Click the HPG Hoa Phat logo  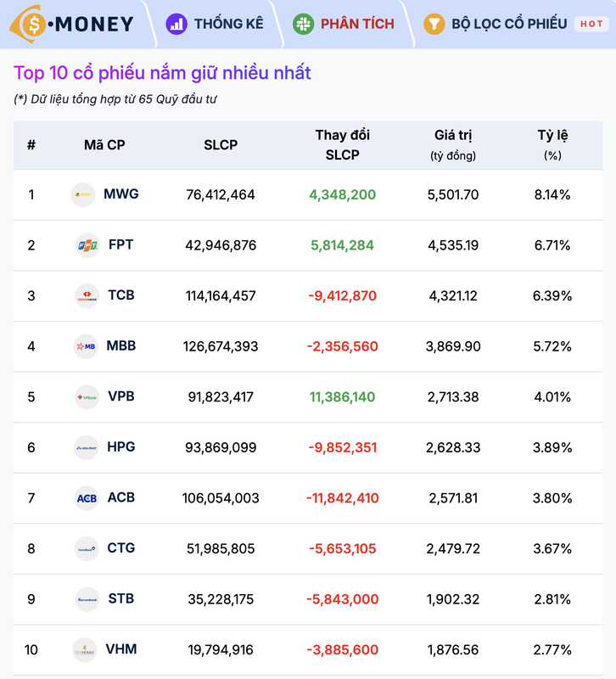[x=87, y=447]
